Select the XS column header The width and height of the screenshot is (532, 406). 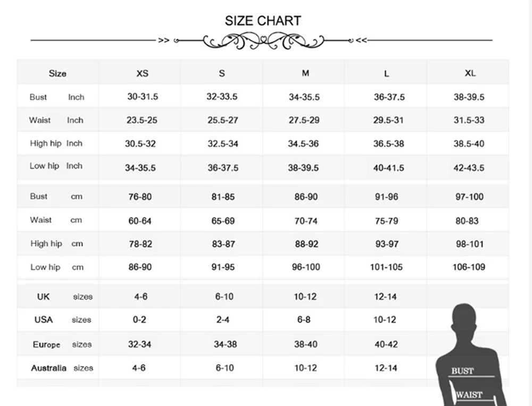pos(142,73)
